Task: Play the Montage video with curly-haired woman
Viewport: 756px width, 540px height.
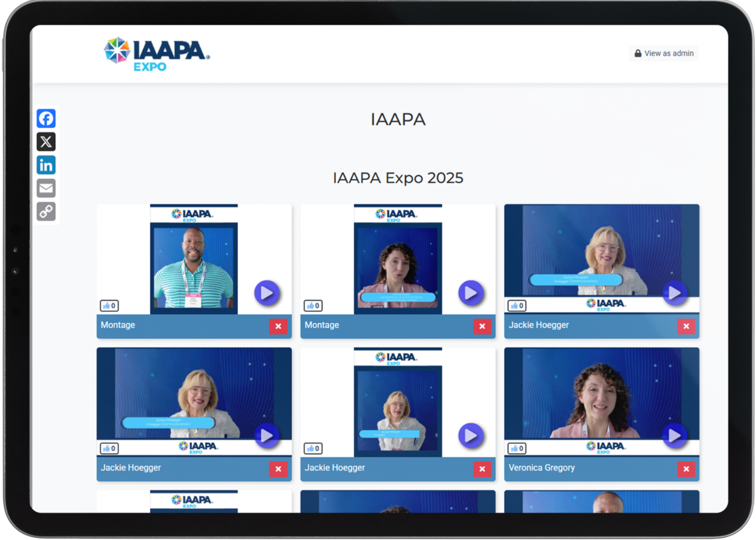Action: (x=471, y=293)
